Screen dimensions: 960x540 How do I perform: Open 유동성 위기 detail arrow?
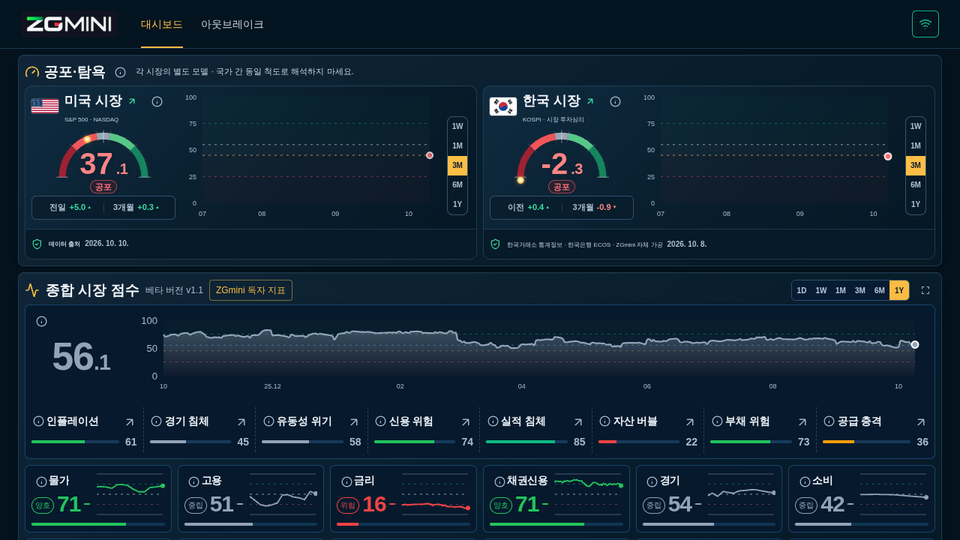354,422
